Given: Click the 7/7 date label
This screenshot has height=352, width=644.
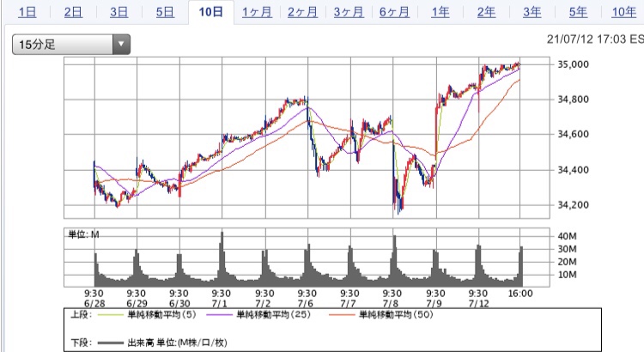Looking at the screenshot, I should point(348,304).
